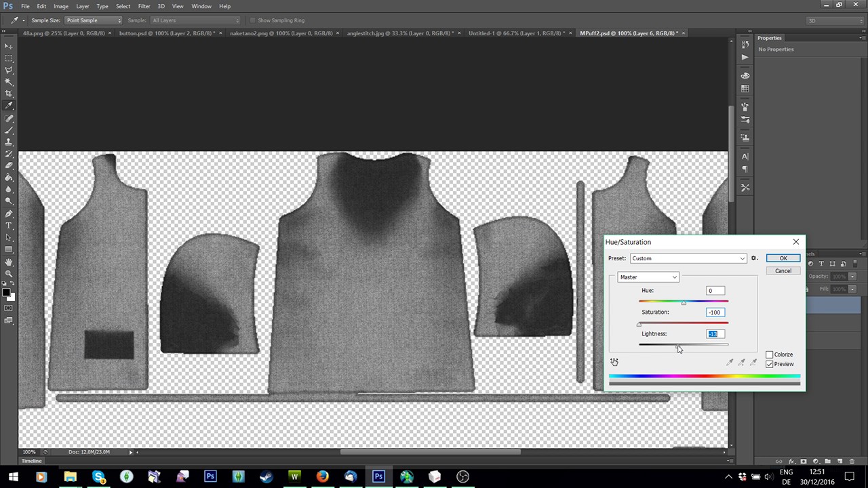This screenshot has width=868, height=488.
Task: Select the Polygonal Lasso tool
Action: pos(9,70)
